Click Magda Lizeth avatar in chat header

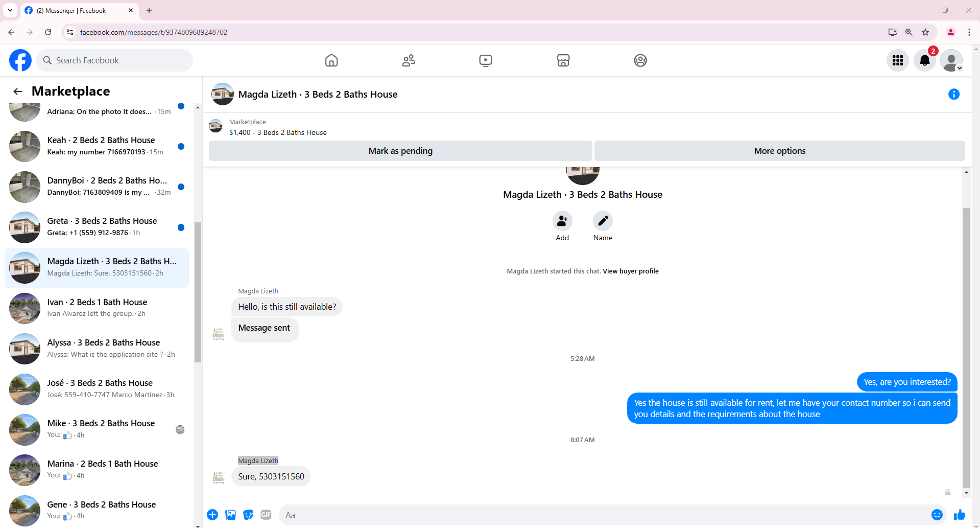(223, 94)
